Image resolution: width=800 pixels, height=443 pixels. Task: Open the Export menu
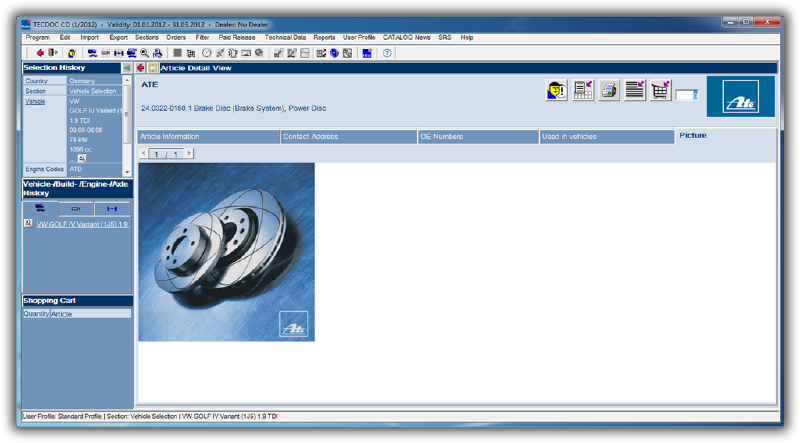tap(118, 38)
